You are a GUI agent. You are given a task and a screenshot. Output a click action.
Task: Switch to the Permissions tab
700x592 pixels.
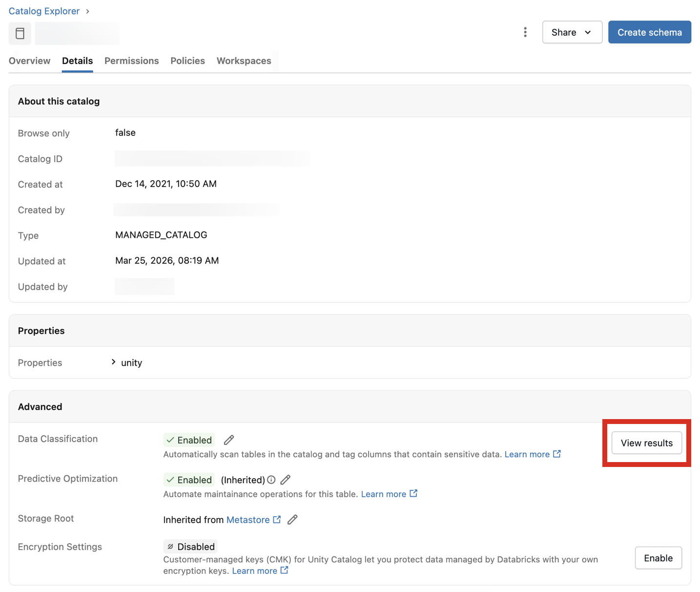pos(131,61)
